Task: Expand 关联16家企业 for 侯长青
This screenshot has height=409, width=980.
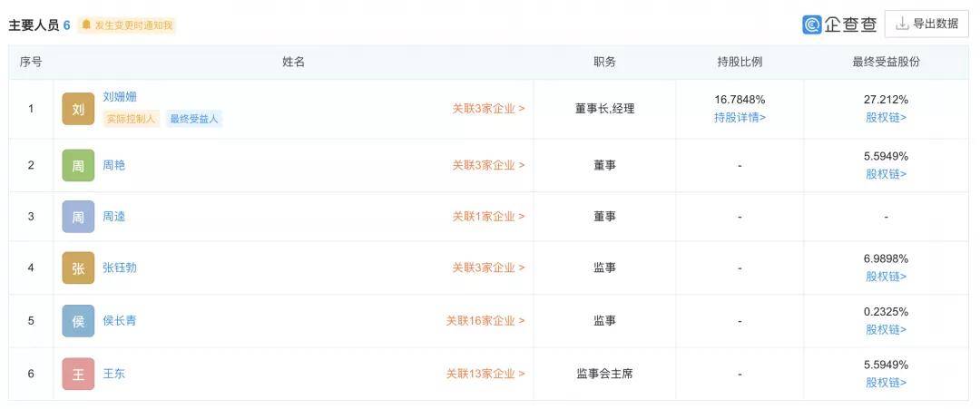Action: tap(485, 321)
